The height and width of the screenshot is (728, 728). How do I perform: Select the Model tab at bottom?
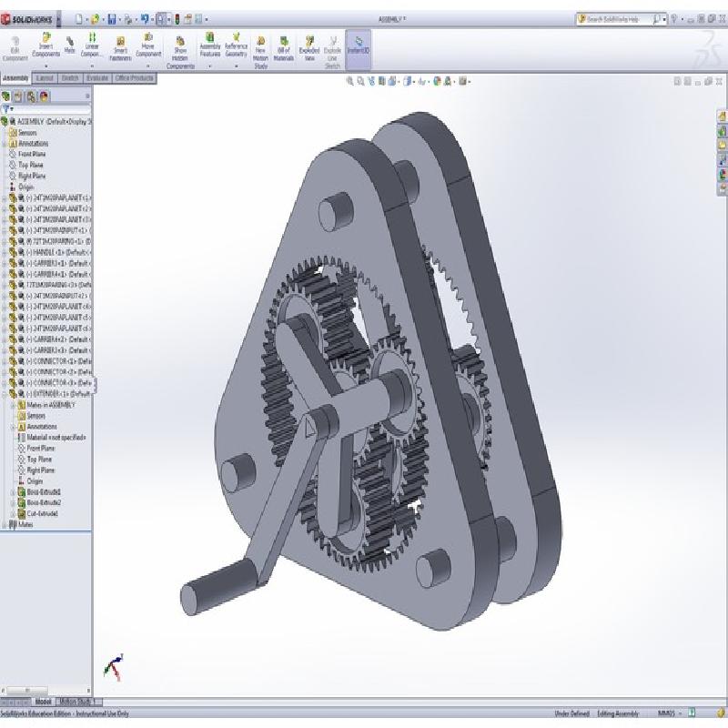[43, 702]
